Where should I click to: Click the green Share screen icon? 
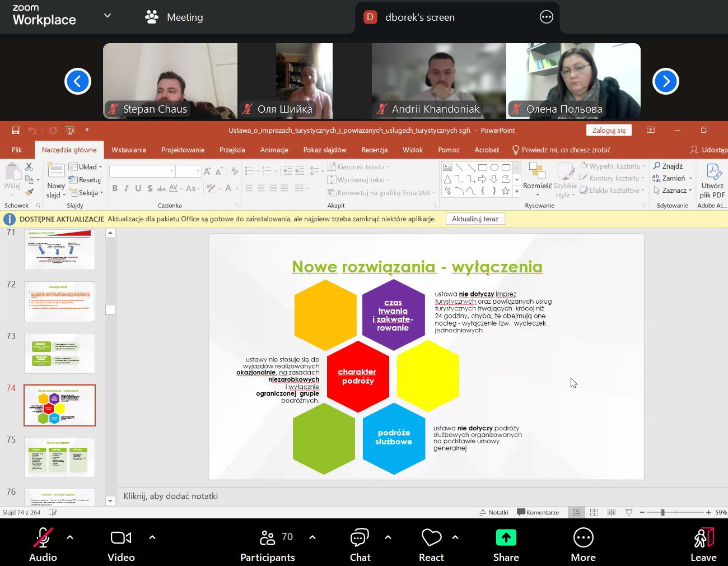(506, 538)
